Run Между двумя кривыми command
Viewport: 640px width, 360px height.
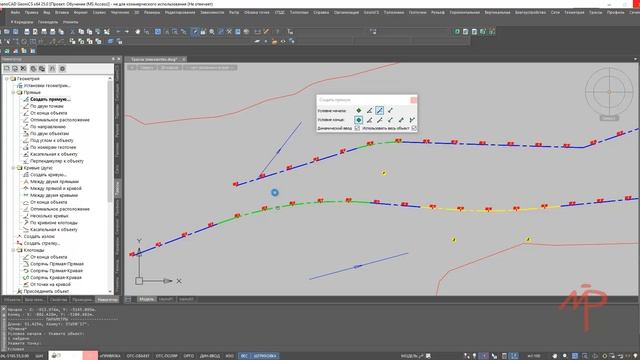(54, 196)
